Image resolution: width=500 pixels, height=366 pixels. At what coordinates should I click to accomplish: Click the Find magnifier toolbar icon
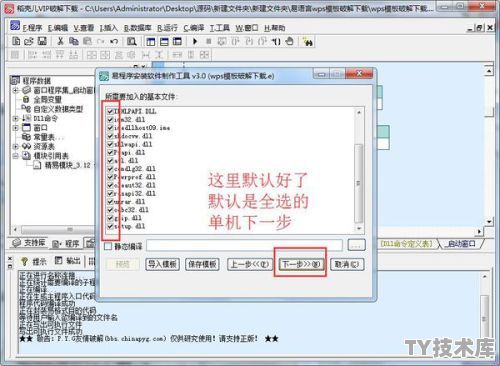tap(132, 41)
